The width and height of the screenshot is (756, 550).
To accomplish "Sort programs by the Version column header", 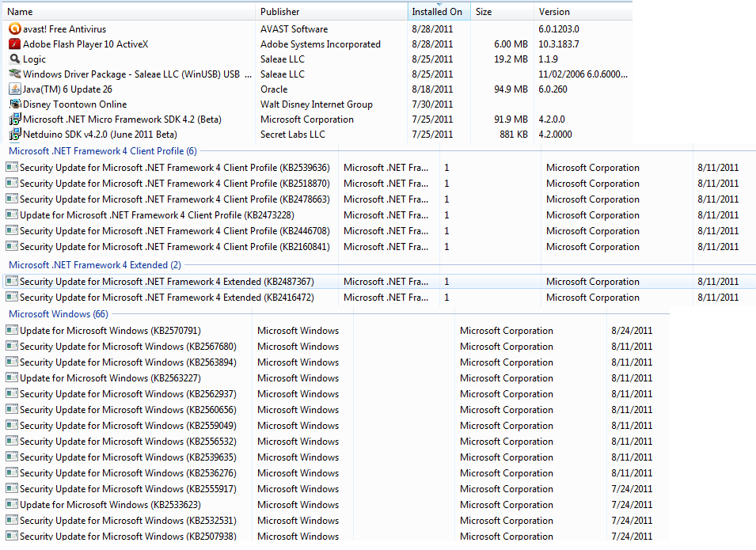I will pyautogui.click(x=583, y=12).
